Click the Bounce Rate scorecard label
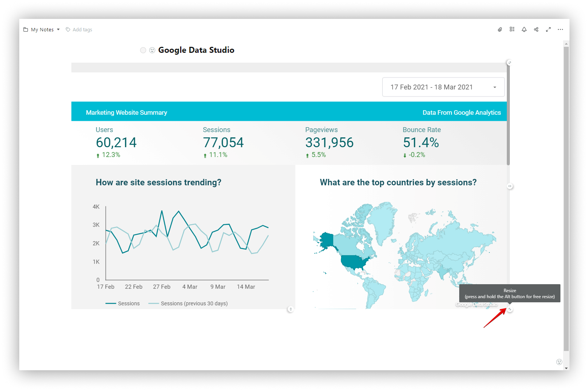Image resolution: width=588 pixels, height=391 pixels. (x=421, y=130)
